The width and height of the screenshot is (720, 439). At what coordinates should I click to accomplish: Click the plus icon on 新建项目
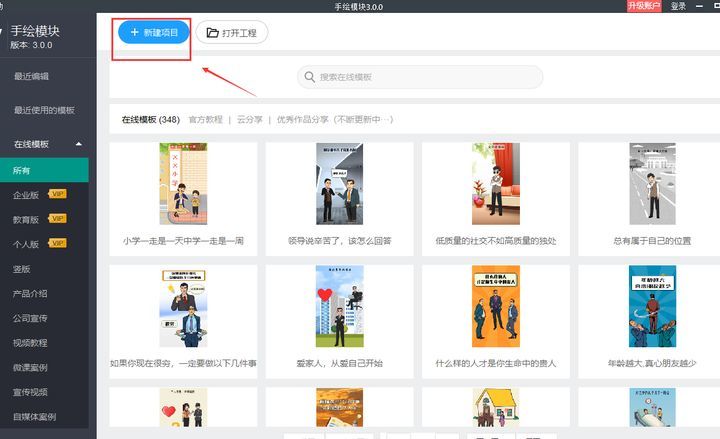tap(135, 32)
